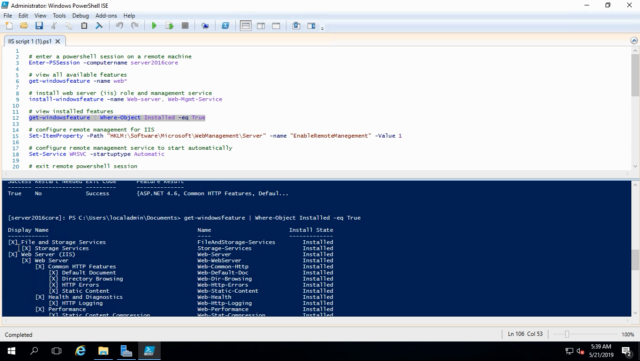Open the Help menu
Viewport: 640px width, 361px height.
pyautogui.click(x=129, y=16)
